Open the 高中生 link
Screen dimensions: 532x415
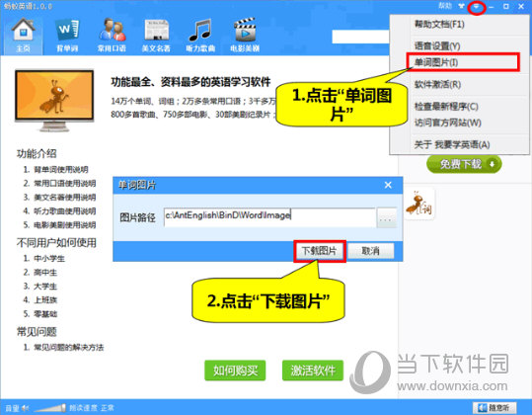click(x=45, y=273)
